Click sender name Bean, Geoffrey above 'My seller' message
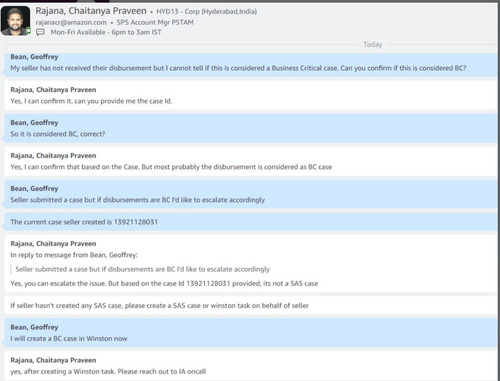This screenshot has height=381, width=500. pos(34,57)
